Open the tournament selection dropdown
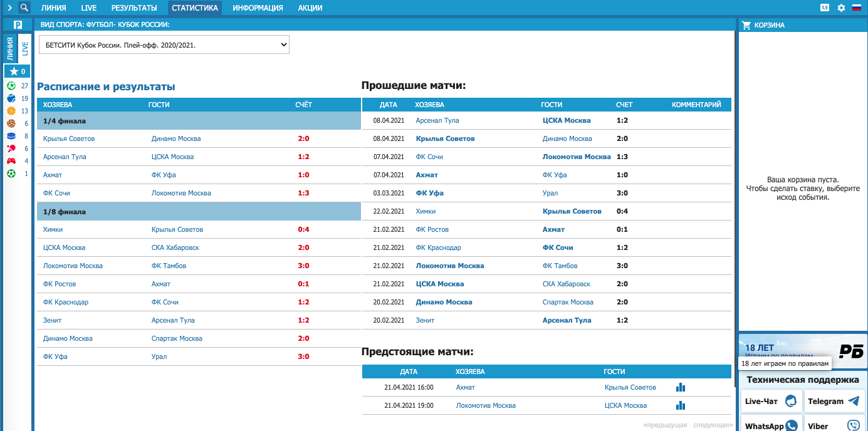The height and width of the screenshot is (431, 868). coord(164,44)
